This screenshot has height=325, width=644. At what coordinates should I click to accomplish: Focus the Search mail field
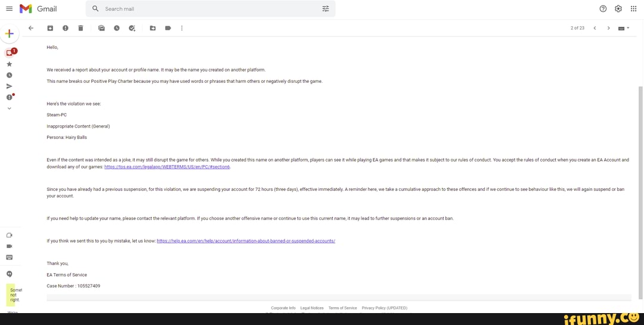click(x=210, y=8)
